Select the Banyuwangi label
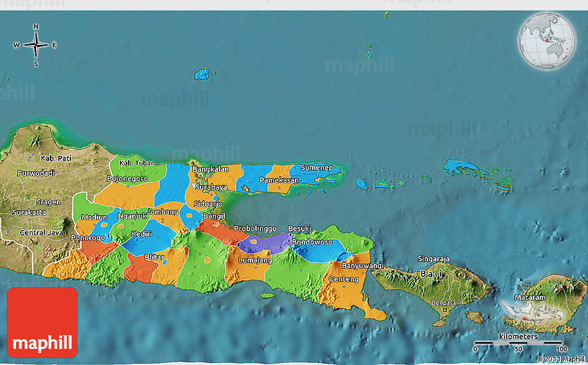This screenshot has height=365, width=588. click(x=363, y=265)
